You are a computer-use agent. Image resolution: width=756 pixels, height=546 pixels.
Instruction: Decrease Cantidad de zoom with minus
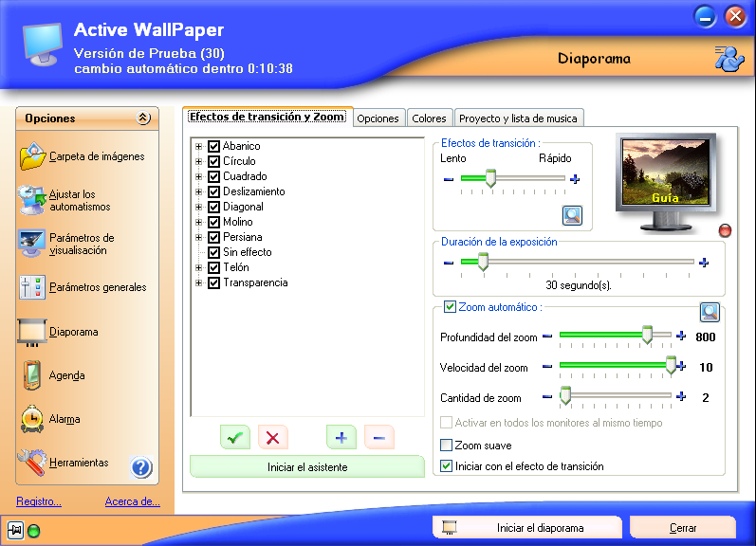[x=547, y=396]
